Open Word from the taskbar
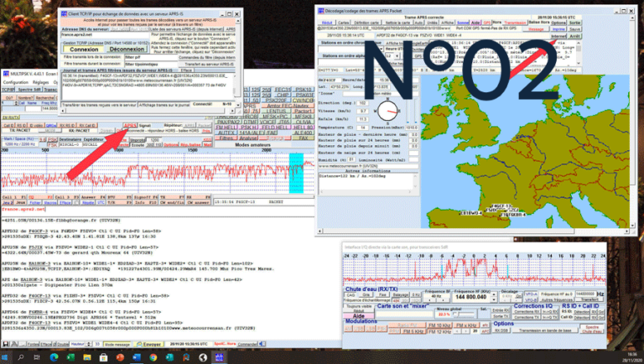Image resolution: width=644 pixels, height=364 pixels. (x=137, y=357)
